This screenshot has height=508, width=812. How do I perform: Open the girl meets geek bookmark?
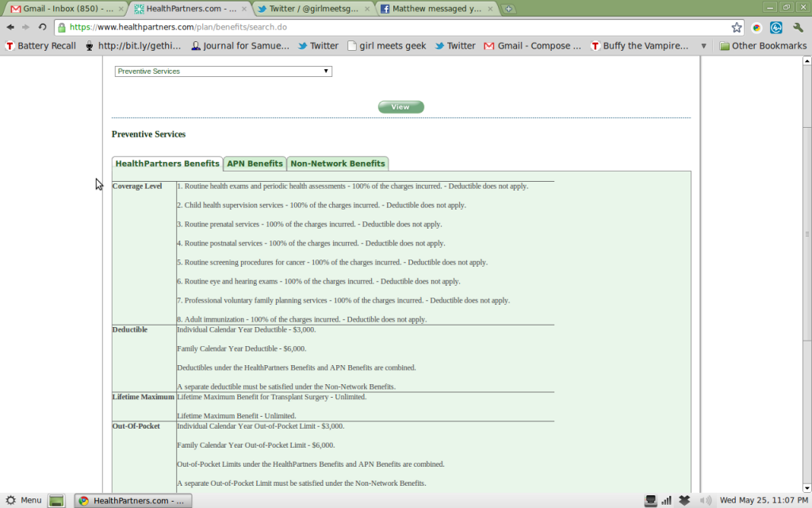(x=387, y=45)
